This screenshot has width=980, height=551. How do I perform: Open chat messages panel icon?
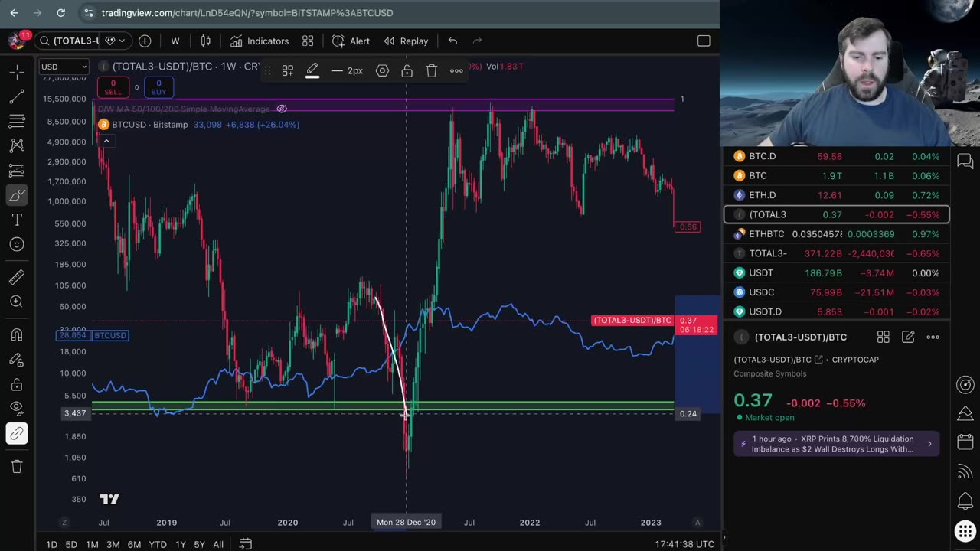[965, 161]
